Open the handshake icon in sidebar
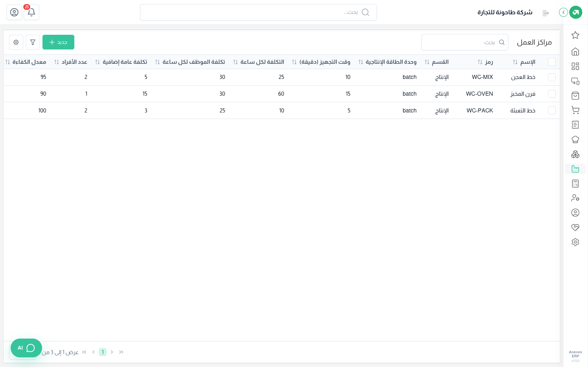Viewport: 588px width, 368px height. tap(575, 227)
